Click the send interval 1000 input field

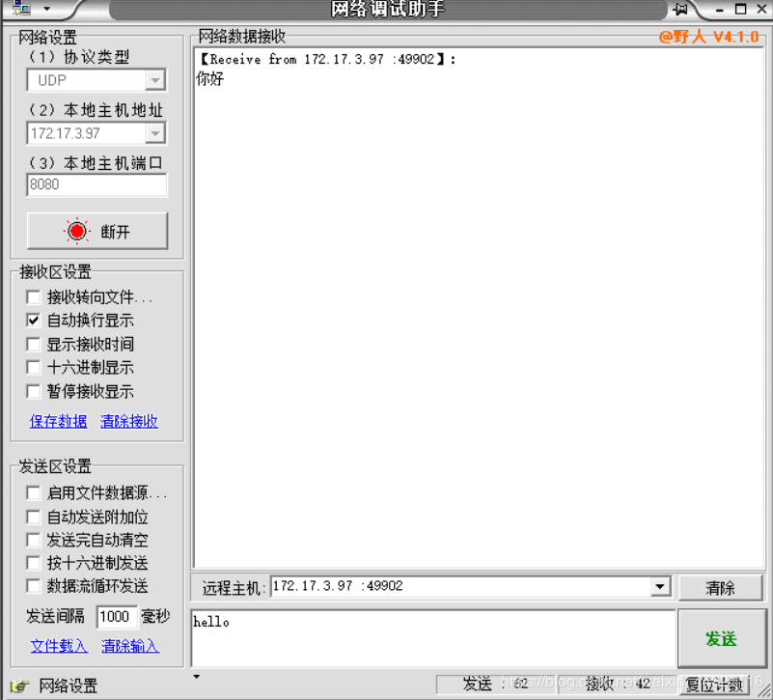pyautogui.click(x=116, y=617)
